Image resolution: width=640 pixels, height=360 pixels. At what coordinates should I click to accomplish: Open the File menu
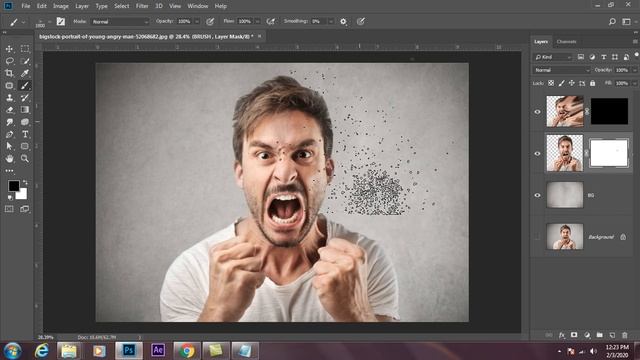point(26,6)
